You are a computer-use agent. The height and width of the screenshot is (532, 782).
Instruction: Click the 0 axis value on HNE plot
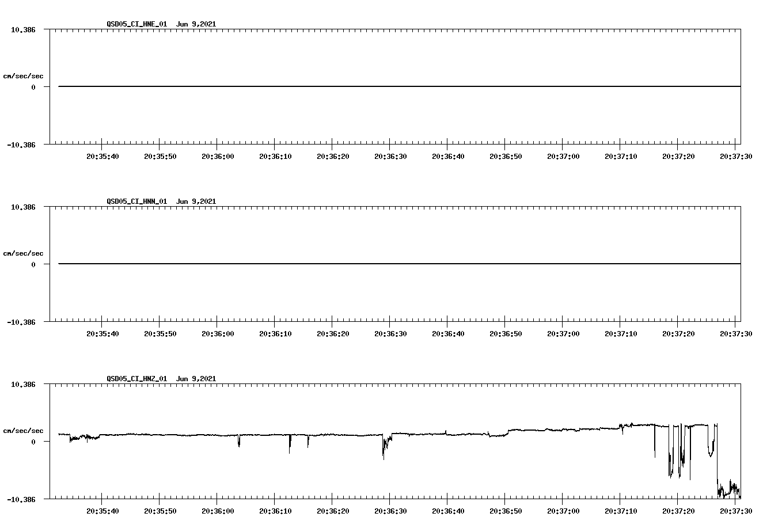(33, 87)
